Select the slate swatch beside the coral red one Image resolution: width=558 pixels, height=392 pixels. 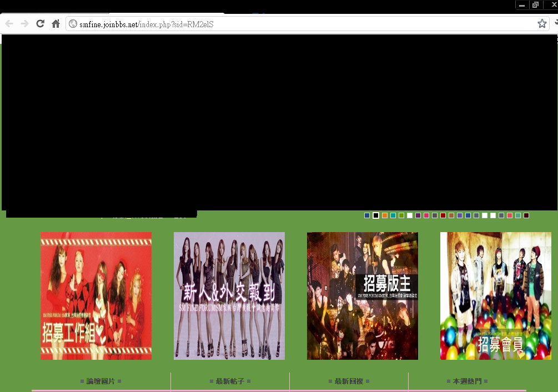click(501, 215)
